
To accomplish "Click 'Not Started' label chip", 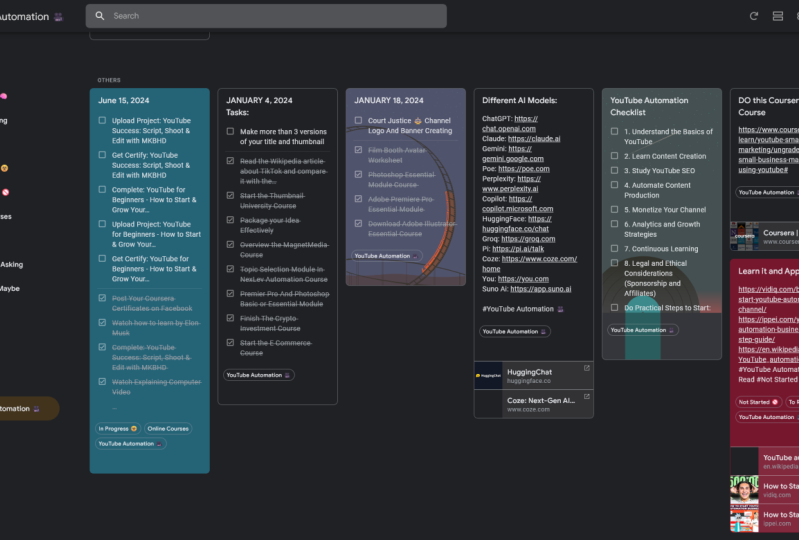I will coord(758,402).
